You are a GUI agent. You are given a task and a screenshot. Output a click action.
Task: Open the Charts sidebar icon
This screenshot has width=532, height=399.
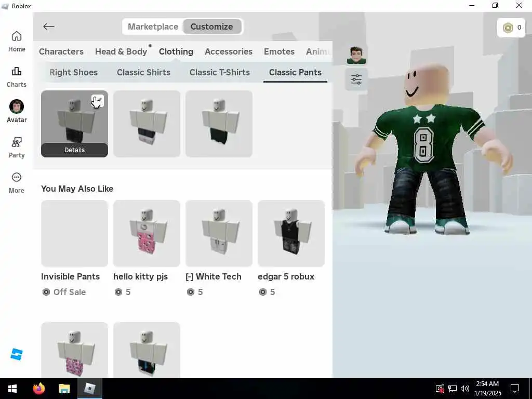(x=16, y=77)
